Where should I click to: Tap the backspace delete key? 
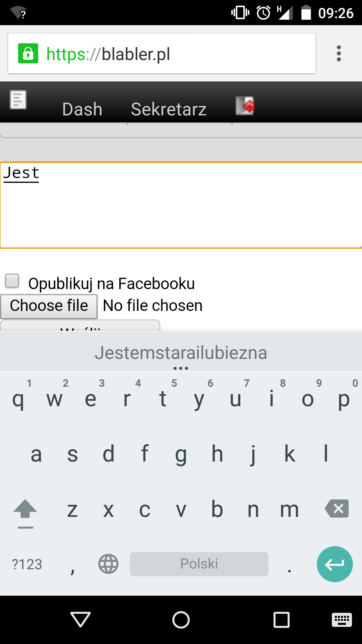click(337, 508)
